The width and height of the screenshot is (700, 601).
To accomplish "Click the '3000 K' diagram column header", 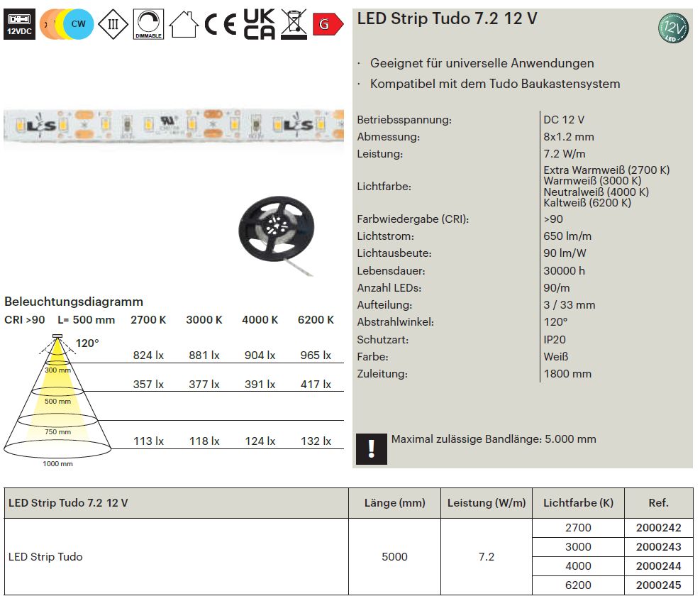I will (x=204, y=320).
